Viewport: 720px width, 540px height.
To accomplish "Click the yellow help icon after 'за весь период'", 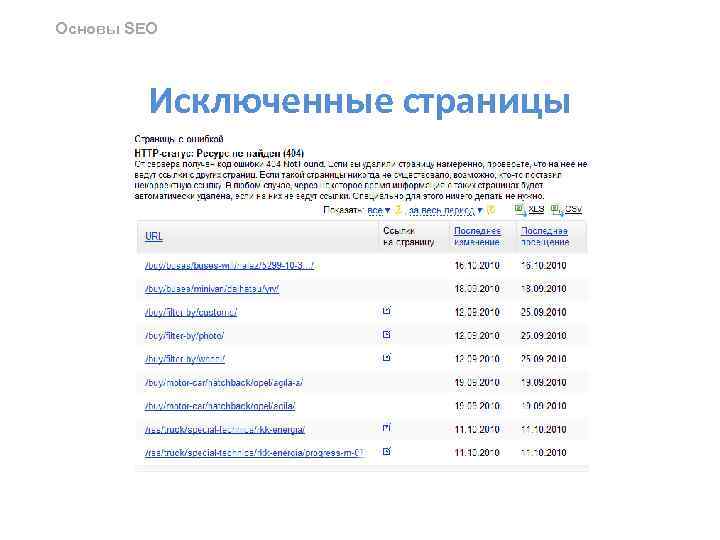I will pyautogui.click(x=491, y=210).
